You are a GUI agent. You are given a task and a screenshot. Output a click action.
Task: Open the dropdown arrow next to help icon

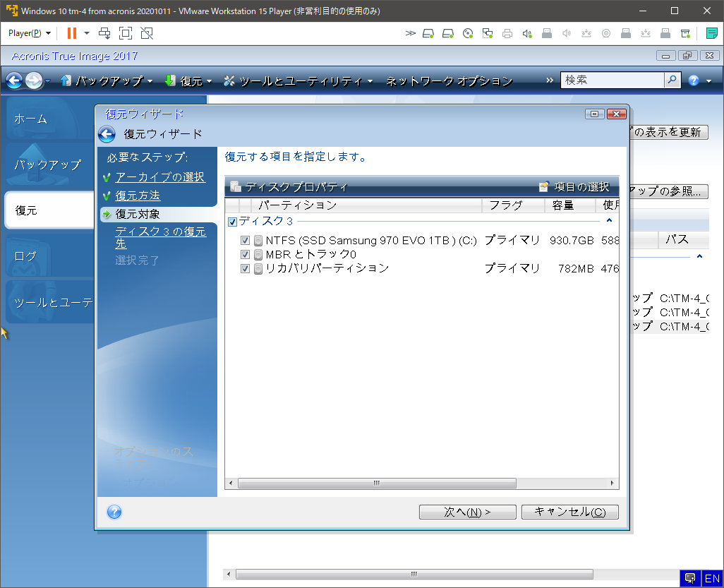pos(708,81)
